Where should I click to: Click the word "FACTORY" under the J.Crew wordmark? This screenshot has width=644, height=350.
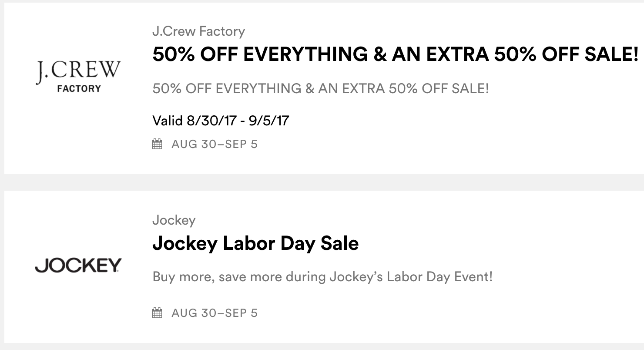tap(79, 89)
